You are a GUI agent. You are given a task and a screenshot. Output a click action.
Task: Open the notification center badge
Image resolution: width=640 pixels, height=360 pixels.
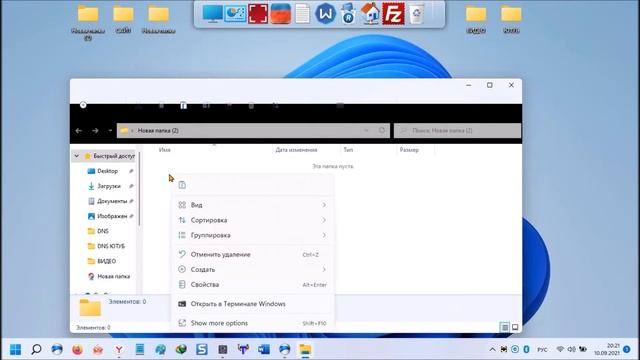pos(627,349)
